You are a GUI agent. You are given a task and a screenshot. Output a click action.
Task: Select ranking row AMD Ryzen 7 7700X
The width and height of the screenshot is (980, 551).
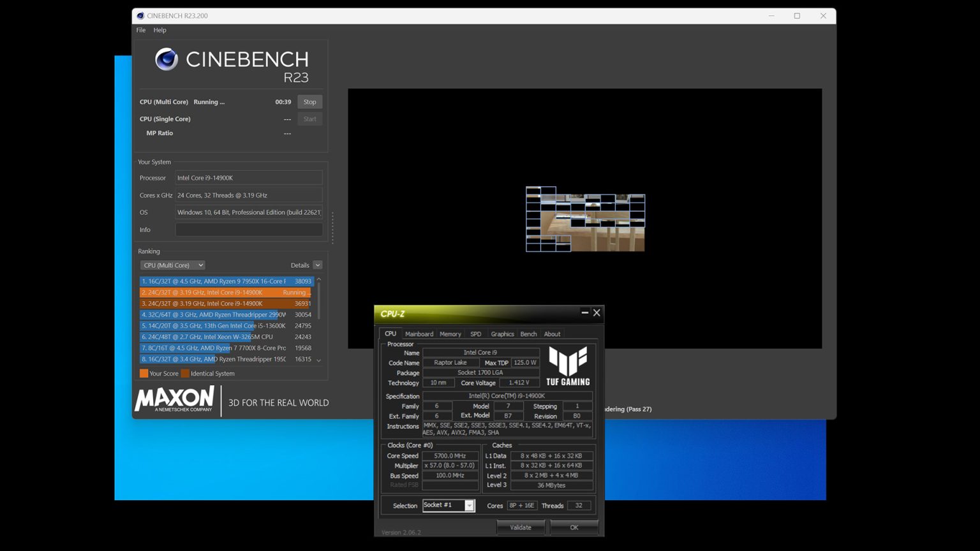[x=226, y=348]
